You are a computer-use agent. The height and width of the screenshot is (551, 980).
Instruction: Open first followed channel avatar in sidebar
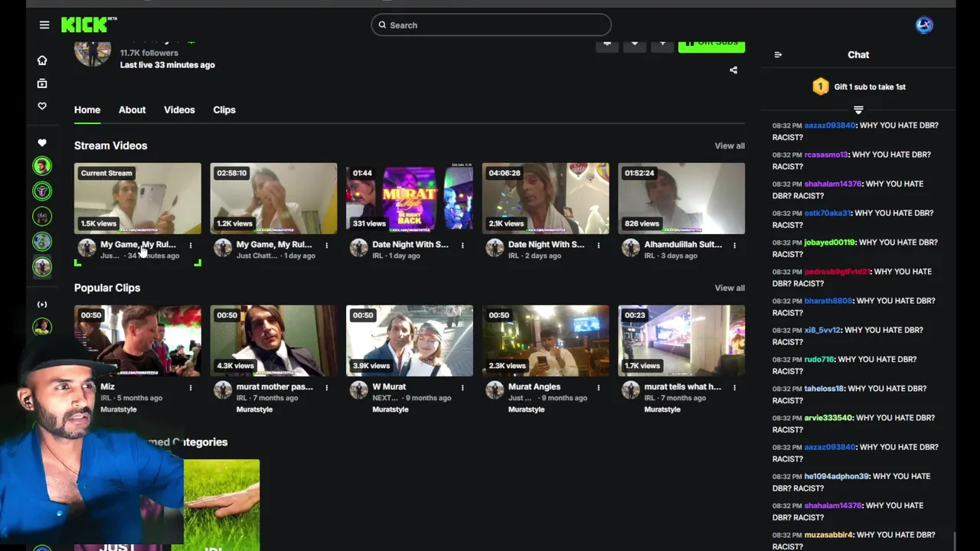click(42, 165)
